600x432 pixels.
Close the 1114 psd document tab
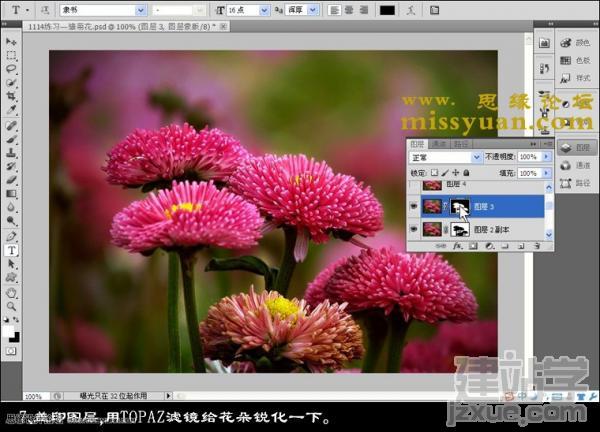pos(223,26)
